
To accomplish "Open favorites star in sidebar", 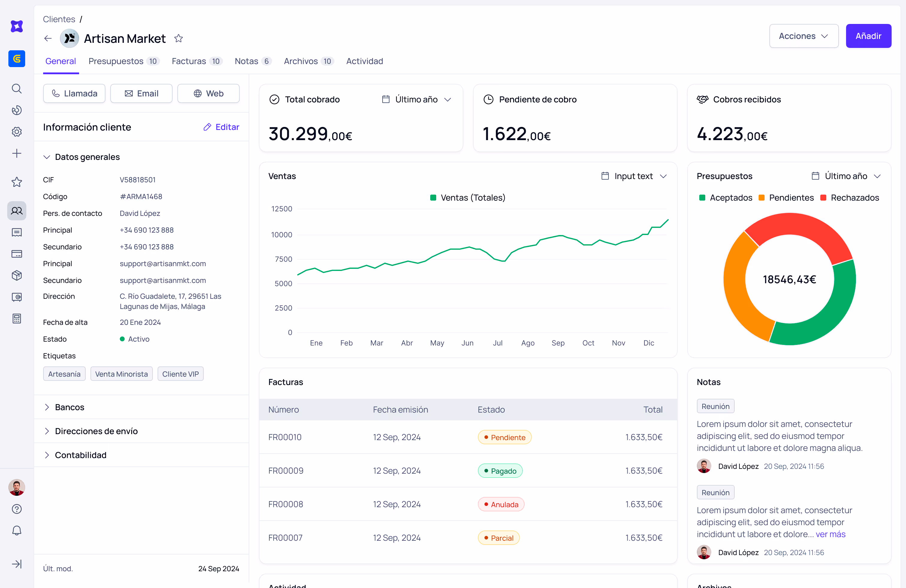I will [x=17, y=182].
